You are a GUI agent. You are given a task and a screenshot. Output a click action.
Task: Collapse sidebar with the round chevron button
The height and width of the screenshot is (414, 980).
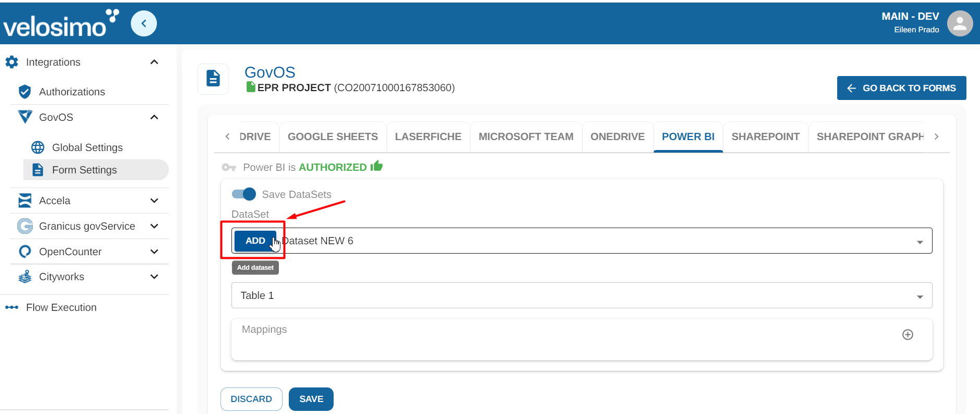coord(144,23)
